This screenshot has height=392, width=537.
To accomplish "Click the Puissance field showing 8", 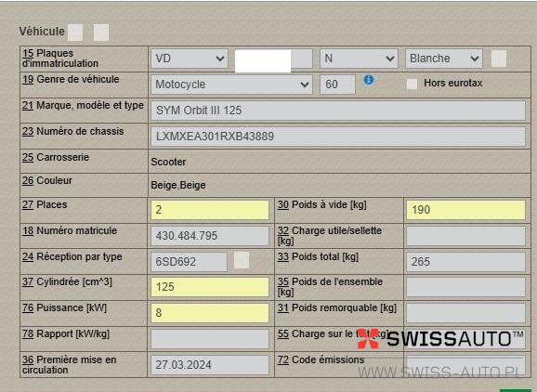I will pos(210,312).
